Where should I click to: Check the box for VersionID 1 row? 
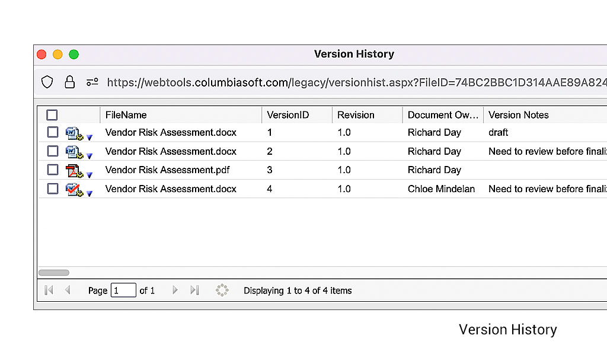pyautogui.click(x=53, y=132)
